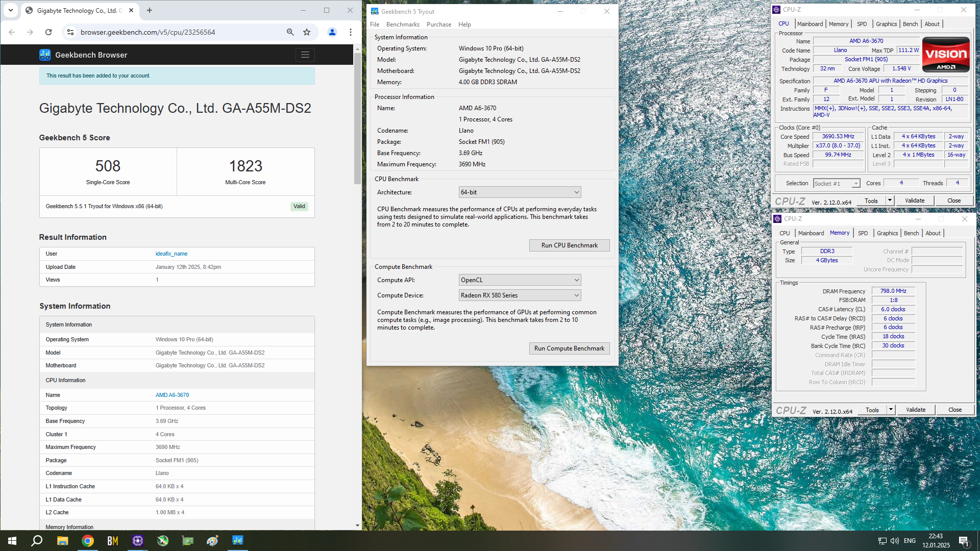Viewport: 980px width, 551px height.
Task: Click Tools button in top CPU-Z window
Action: pos(871,201)
